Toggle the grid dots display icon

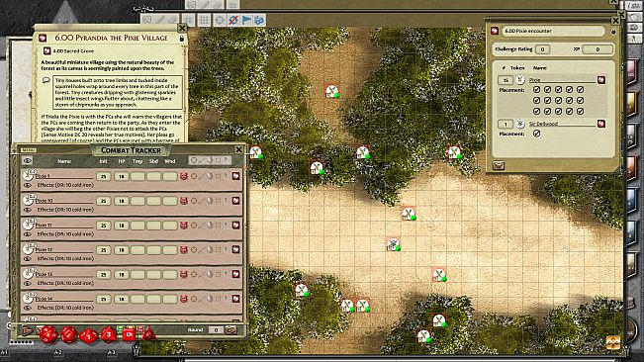coord(204,20)
